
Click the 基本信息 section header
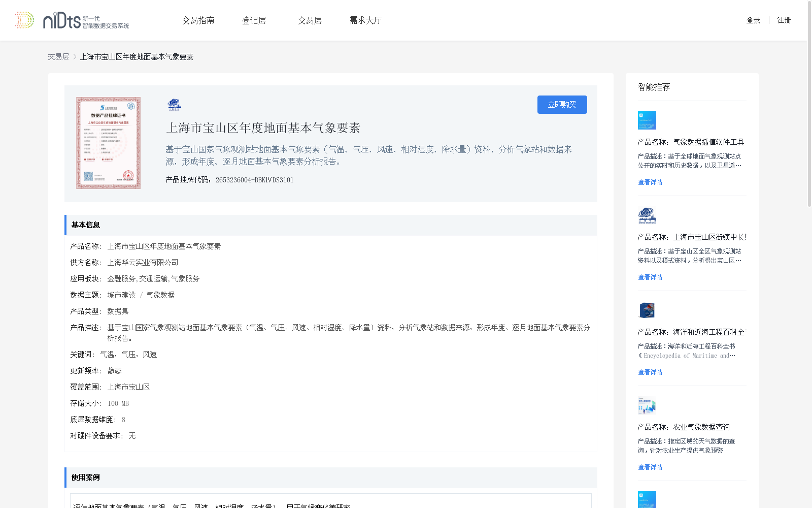pyautogui.click(x=331, y=225)
